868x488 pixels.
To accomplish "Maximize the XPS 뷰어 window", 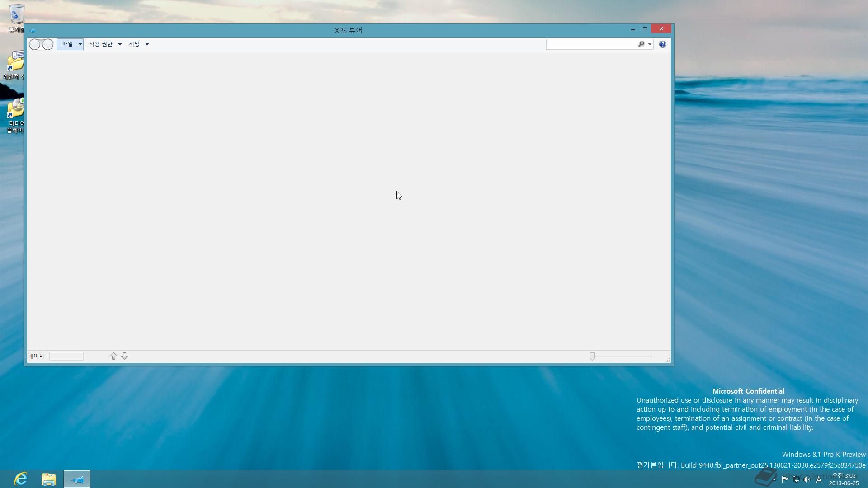I will 645,29.
